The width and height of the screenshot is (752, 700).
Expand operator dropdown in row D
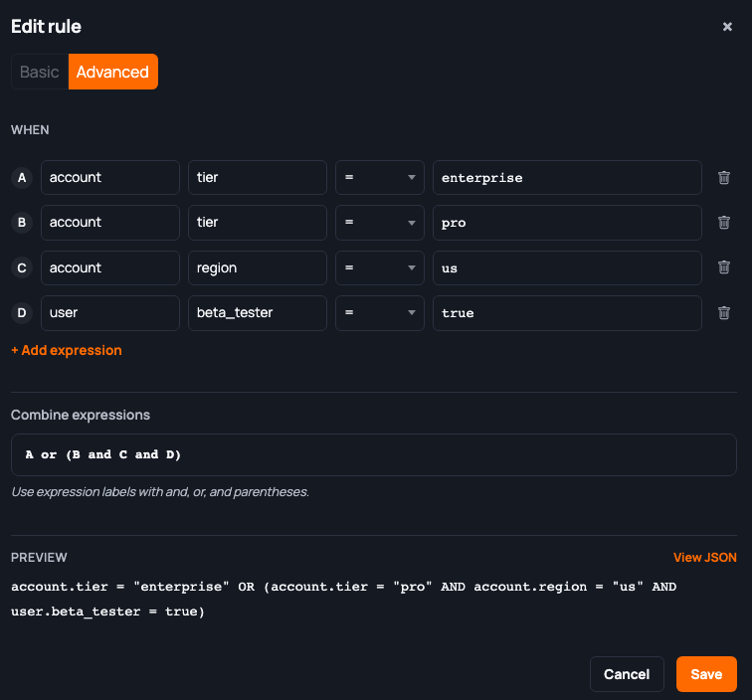[379, 312]
